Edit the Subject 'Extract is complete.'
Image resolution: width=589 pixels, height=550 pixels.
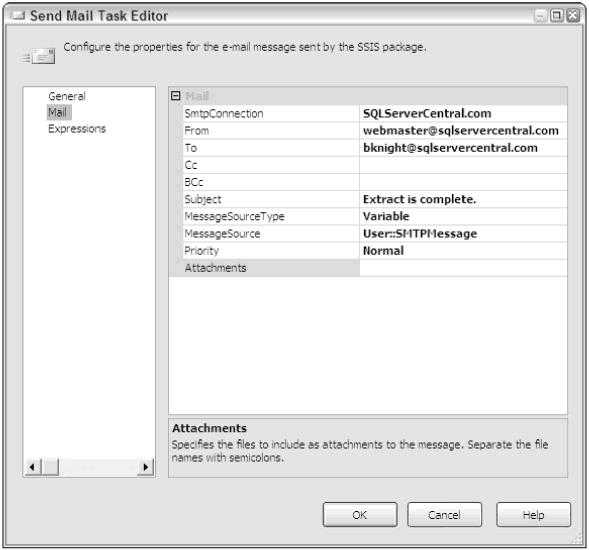coord(463,199)
